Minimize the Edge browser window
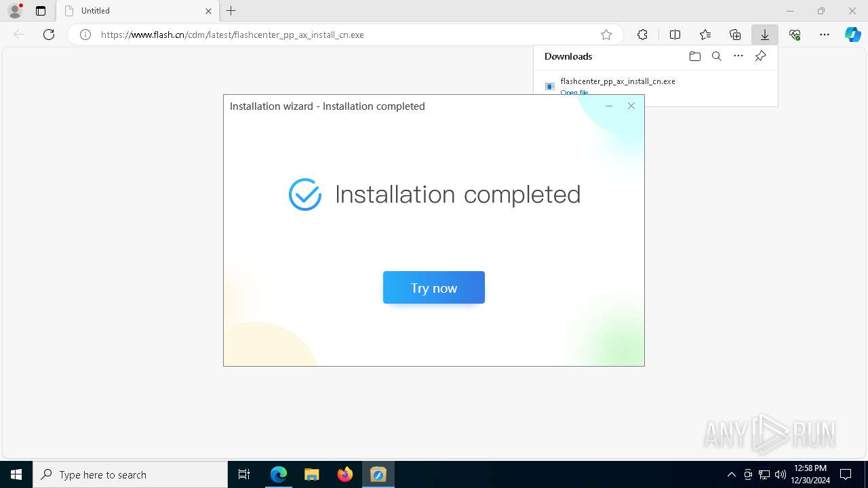Viewport: 868px width, 488px height. 790,11
